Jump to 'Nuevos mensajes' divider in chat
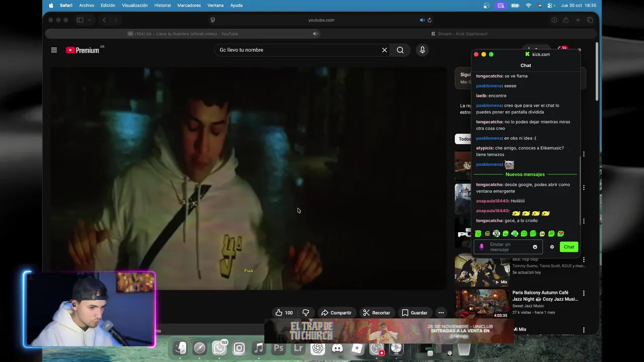Screen dimensions: 644x362 525,174
